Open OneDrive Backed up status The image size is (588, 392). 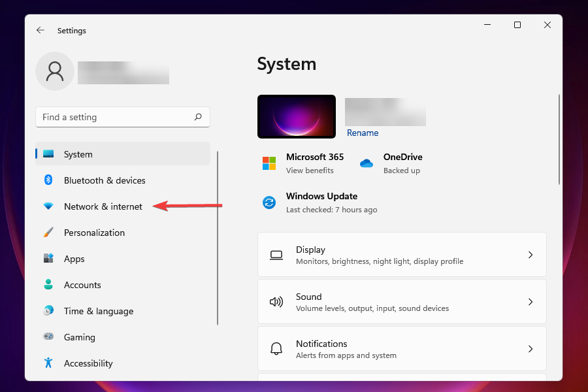402,171
